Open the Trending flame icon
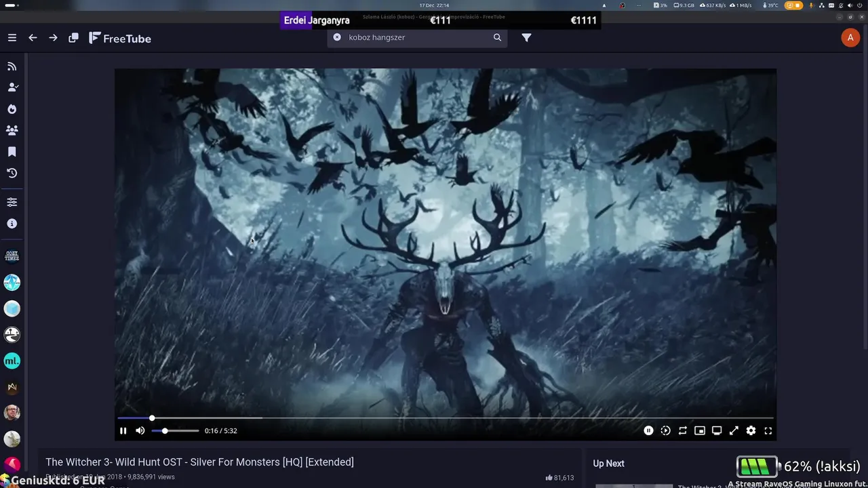The height and width of the screenshot is (488, 868). pyautogui.click(x=12, y=108)
